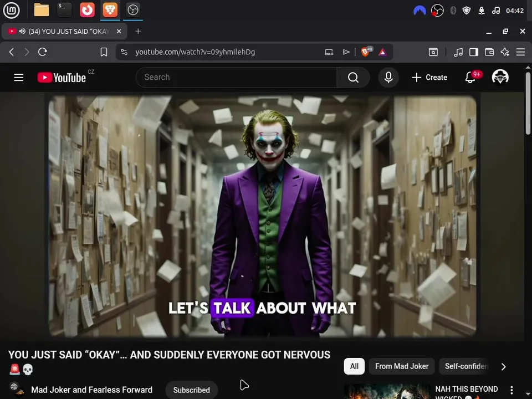
Task: Go to the YouTube home logo
Action: (62, 78)
